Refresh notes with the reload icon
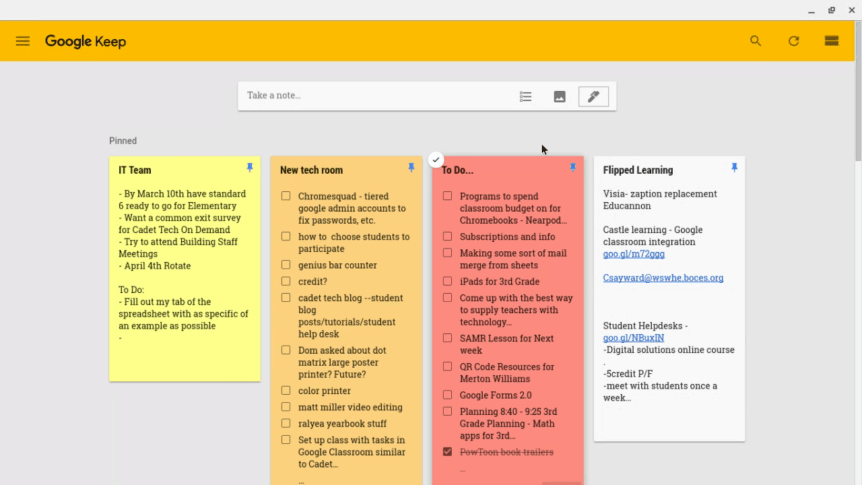This screenshot has width=862, height=485. point(793,41)
